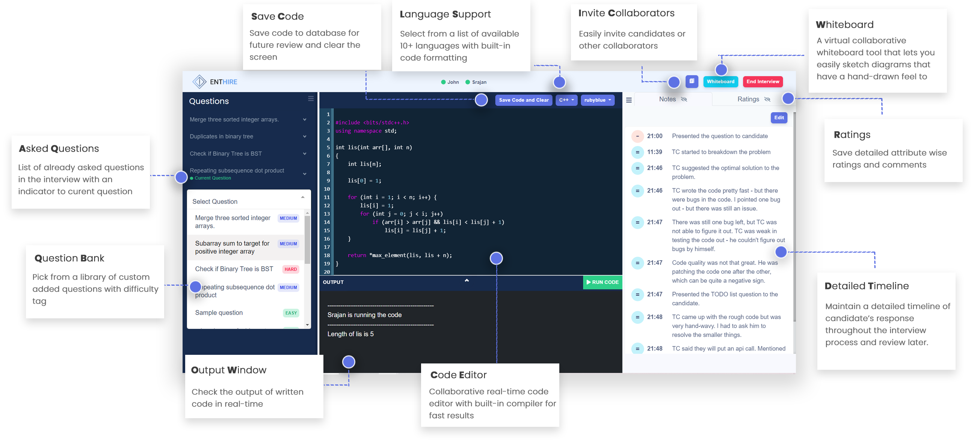The image size is (980, 440).
Task: Click the play icon on Run Code
Action: point(589,283)
